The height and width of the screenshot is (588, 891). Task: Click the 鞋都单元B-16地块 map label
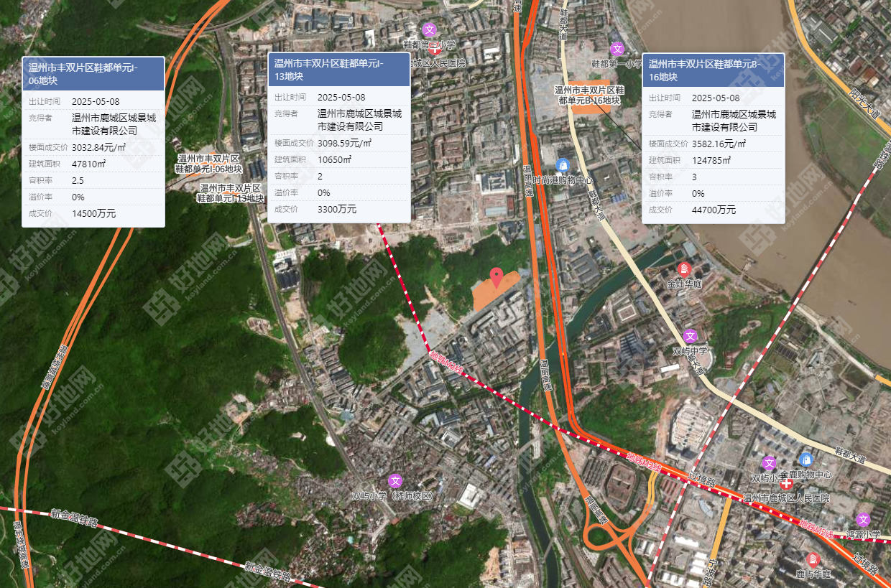click(589, 95)
